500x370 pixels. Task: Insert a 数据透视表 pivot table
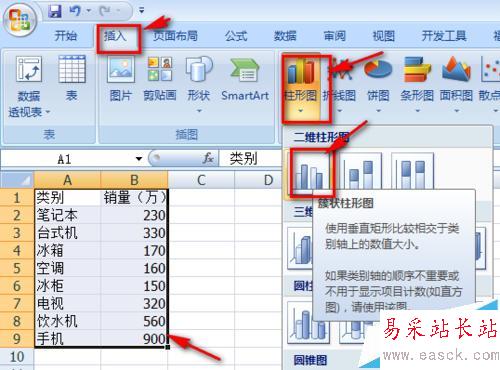pos(29,87)
